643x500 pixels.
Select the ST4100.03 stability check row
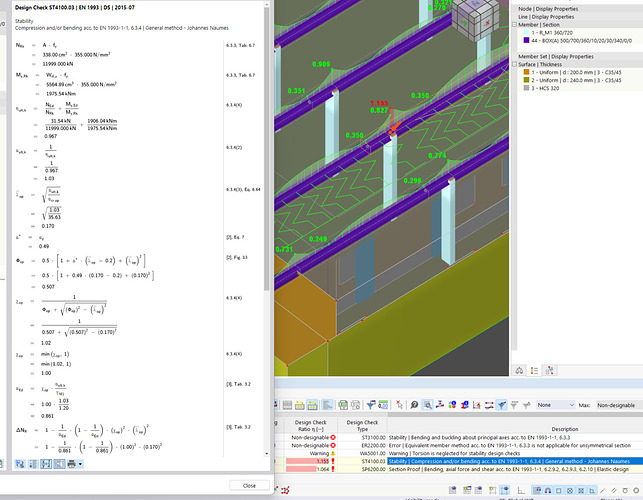(x=500, y=461)
